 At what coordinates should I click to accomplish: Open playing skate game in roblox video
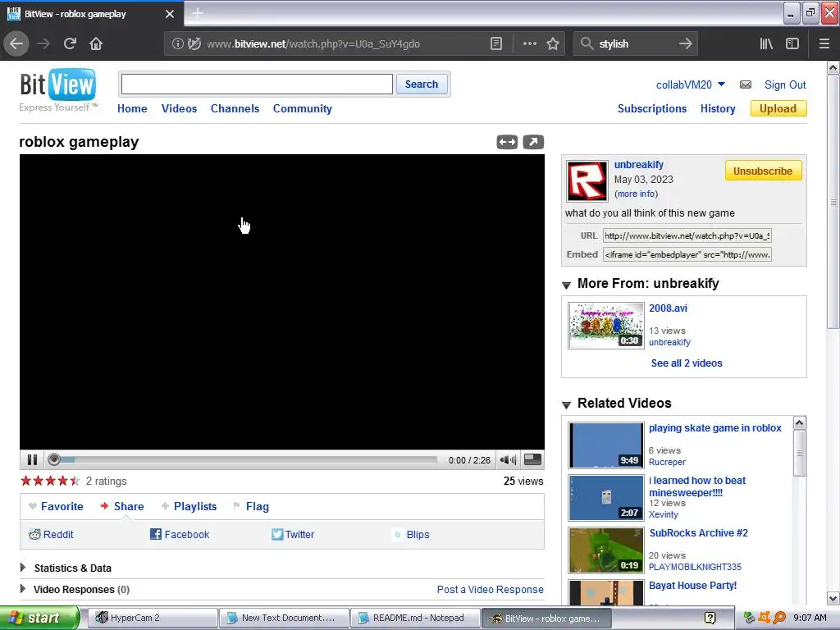tap(715, 428)
